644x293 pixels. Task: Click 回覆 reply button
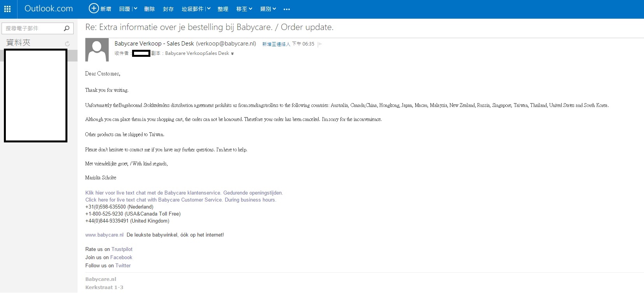(x=125, y=9)
